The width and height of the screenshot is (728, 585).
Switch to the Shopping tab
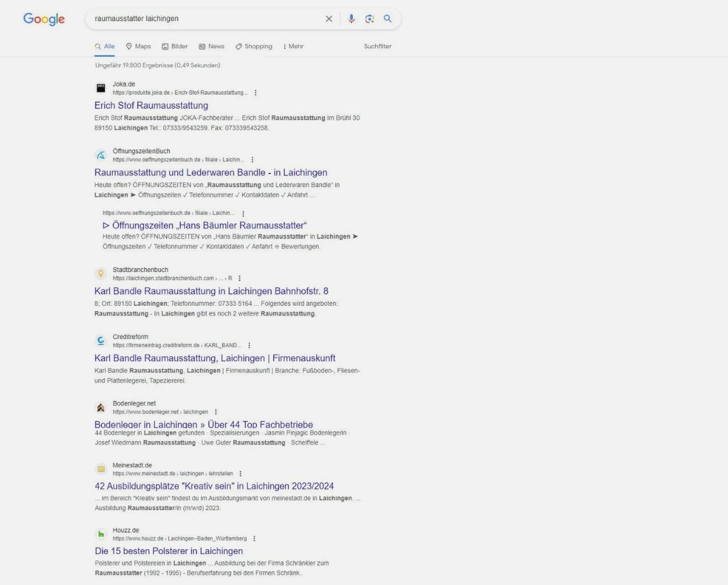[253, 46]
